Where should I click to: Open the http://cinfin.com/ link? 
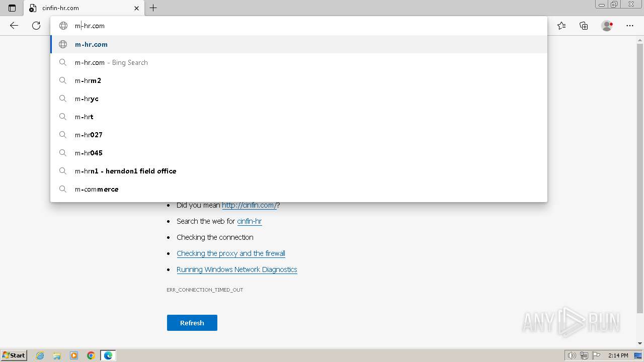pyautogui.click(x=250, y=205)
